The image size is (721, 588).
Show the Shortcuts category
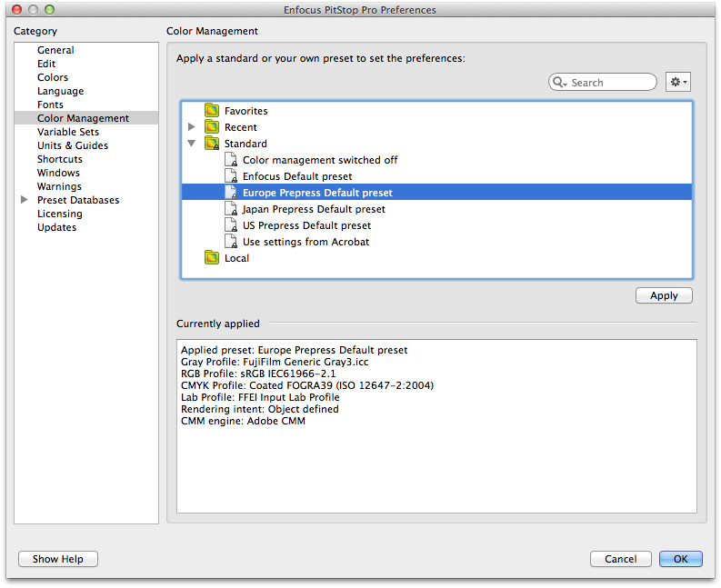coord(60,159)
